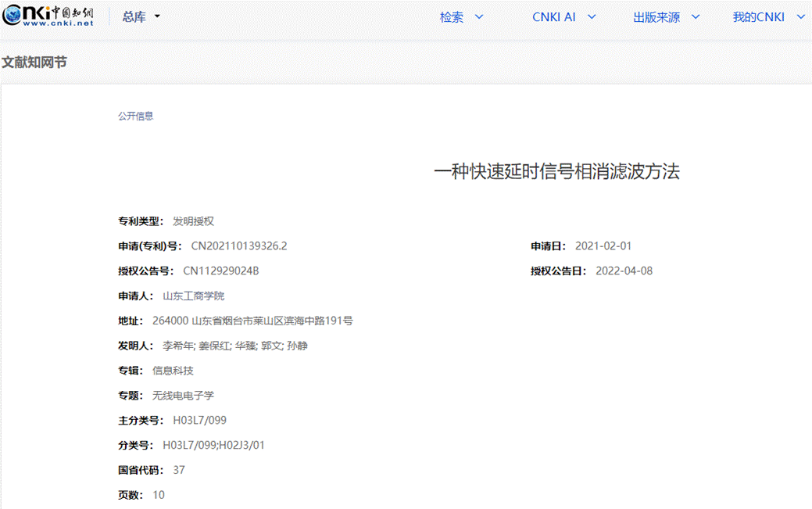The image size is (812, 509).
Task: Click main classification H03L7/099
Action: click(x=199, y=421)
